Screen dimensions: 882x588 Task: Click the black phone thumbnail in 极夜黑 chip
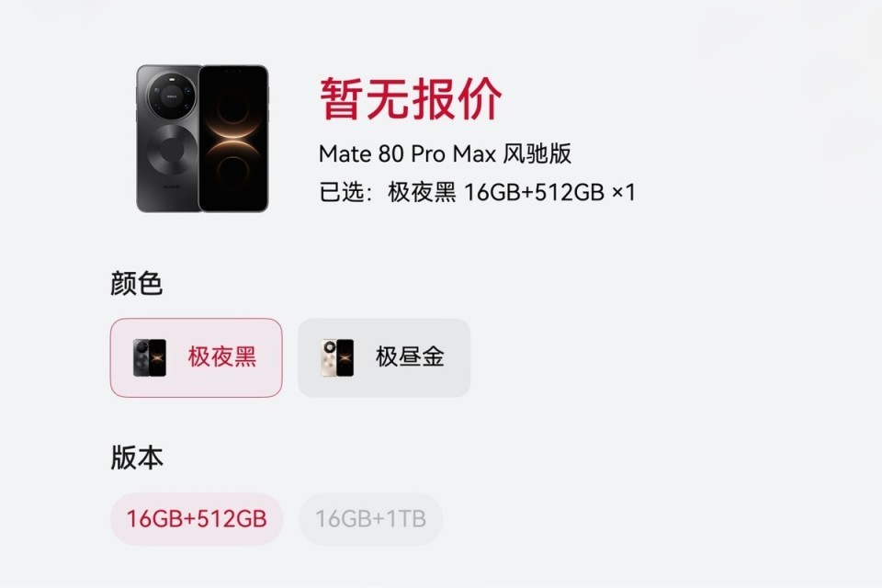(x=150, y=358)
